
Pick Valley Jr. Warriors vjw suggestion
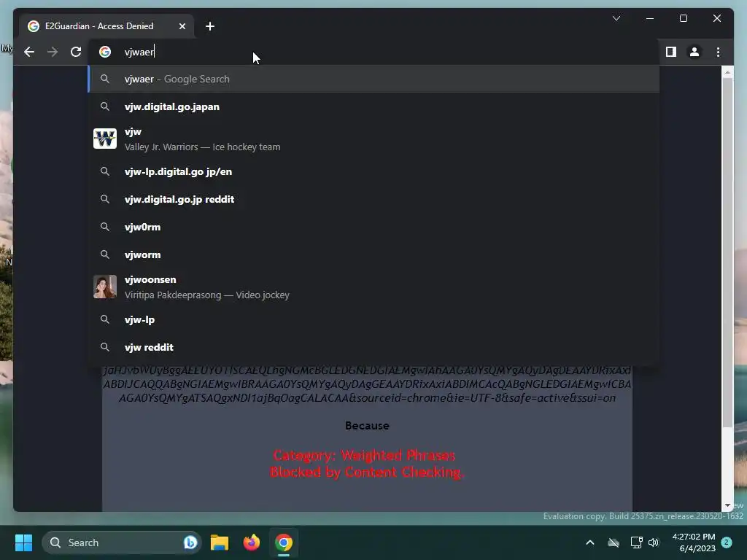pyautogui.click(x=373, y=139)
